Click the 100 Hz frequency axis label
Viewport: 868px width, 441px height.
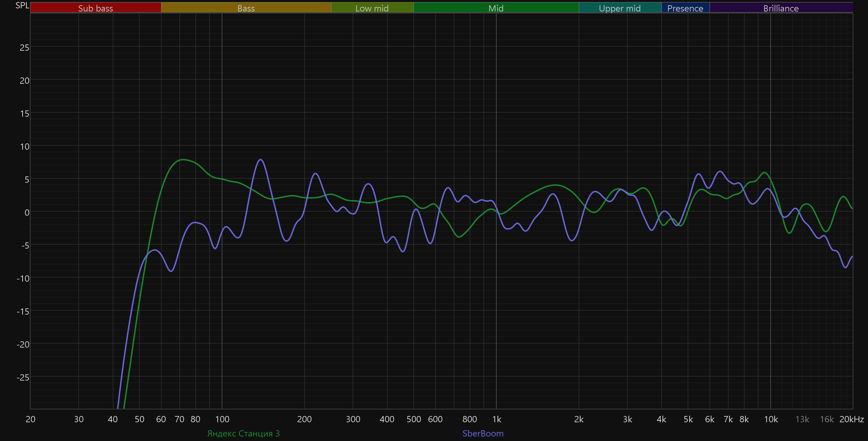tap(222, 419)
